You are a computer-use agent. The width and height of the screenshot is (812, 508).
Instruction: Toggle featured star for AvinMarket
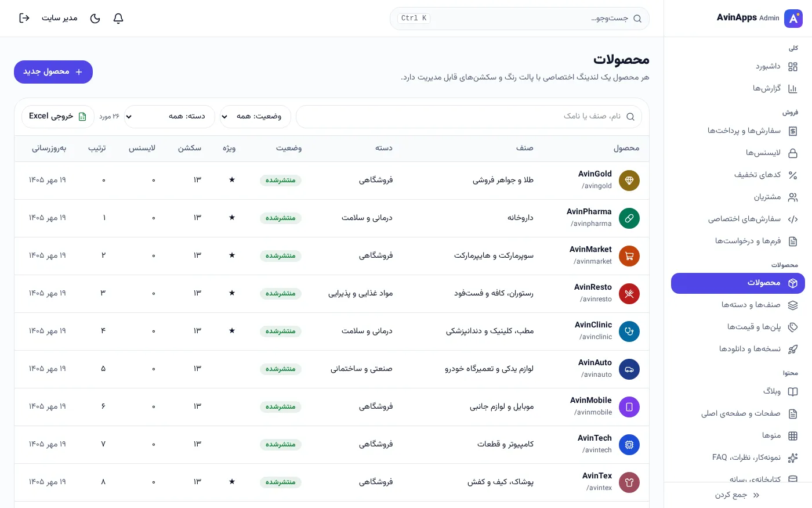[x=232, y=255]
